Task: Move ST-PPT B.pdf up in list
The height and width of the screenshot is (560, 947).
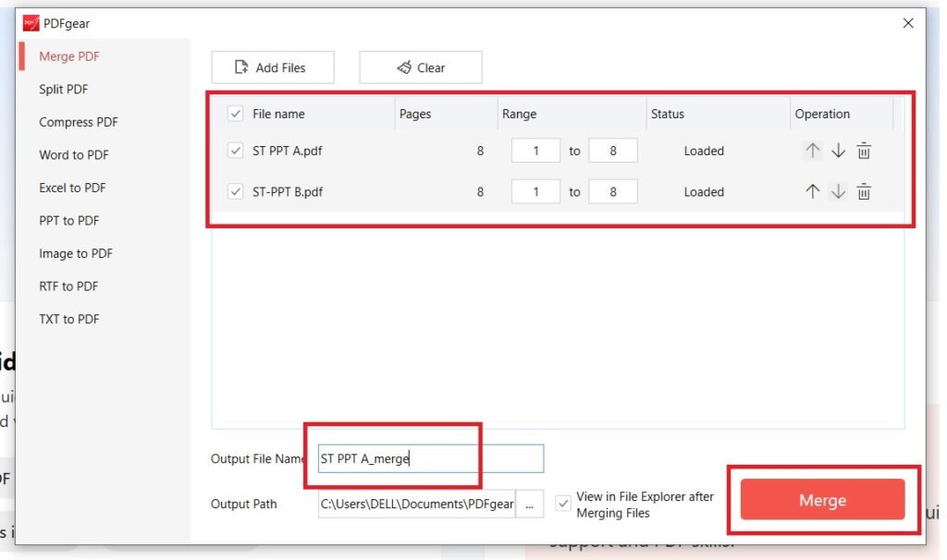Action: [x=812, y=191]
